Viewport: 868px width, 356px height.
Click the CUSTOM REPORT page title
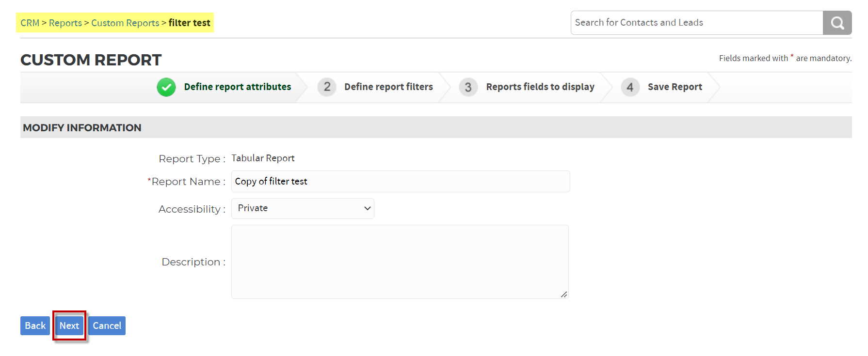coord(91,60)
